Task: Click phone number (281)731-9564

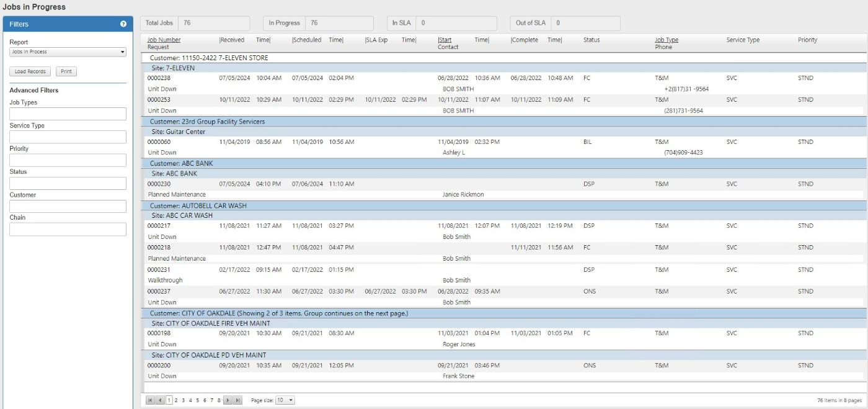Action: (x=683, y=111)
